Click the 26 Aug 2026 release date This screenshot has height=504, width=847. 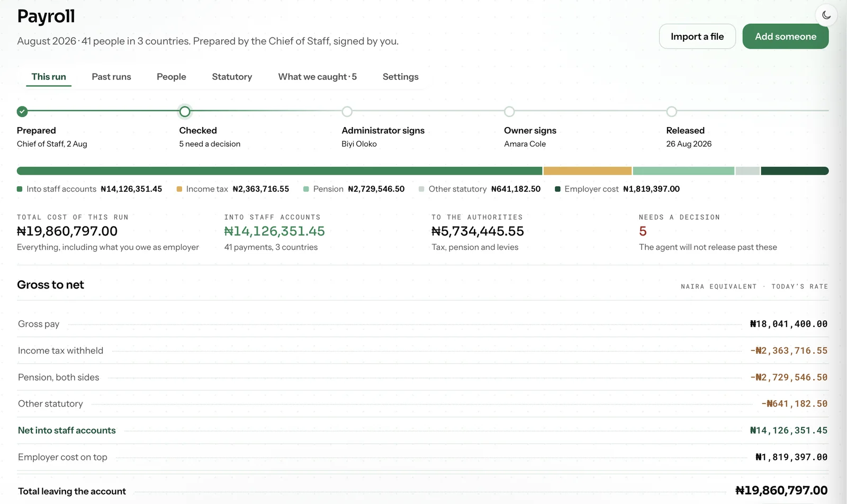[689, 144]
